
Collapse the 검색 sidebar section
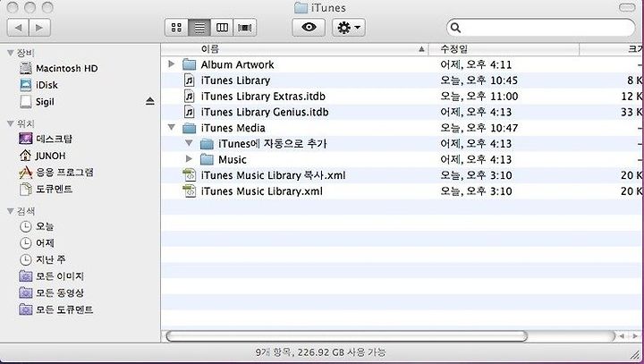[11, 211]
